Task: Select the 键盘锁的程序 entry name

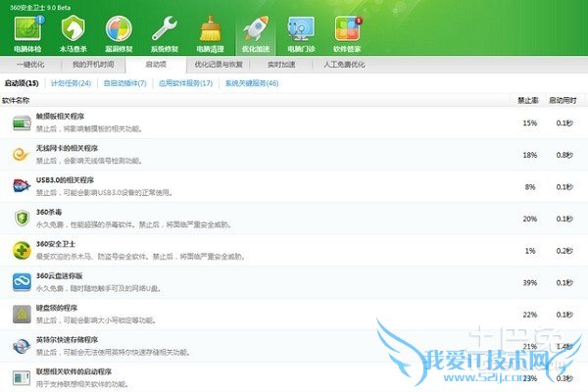Action: (57, 308)
